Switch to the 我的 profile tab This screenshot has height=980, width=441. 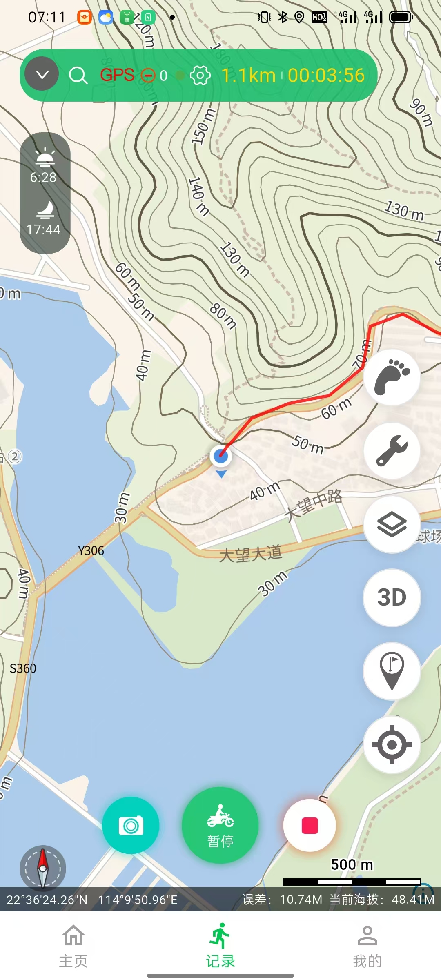tap(367, 946)
